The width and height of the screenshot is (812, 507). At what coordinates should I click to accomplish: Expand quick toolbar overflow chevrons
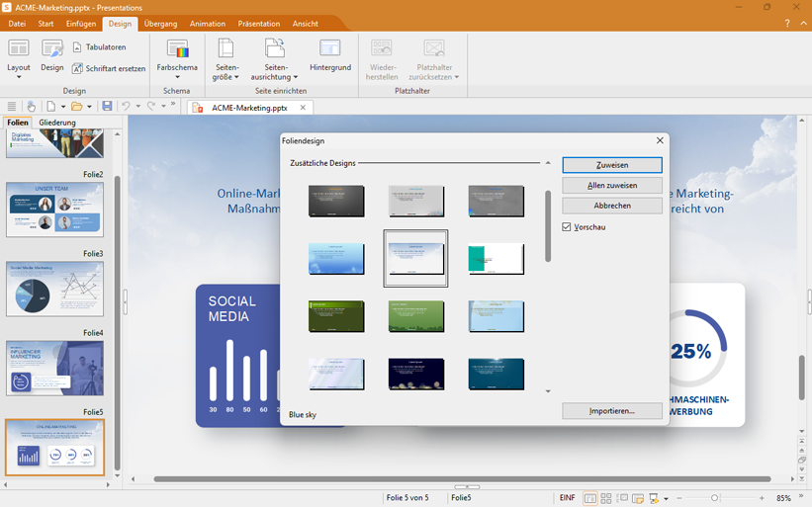173,105
